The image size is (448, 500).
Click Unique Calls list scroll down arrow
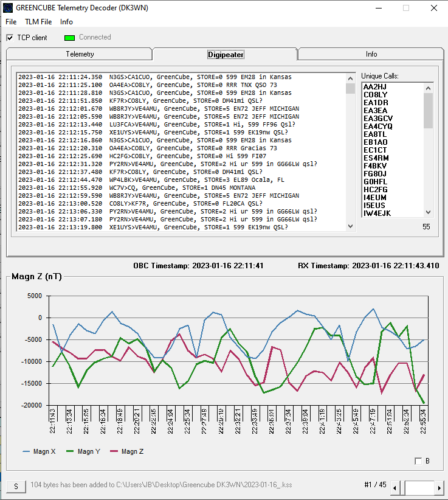tap(429, 212)
